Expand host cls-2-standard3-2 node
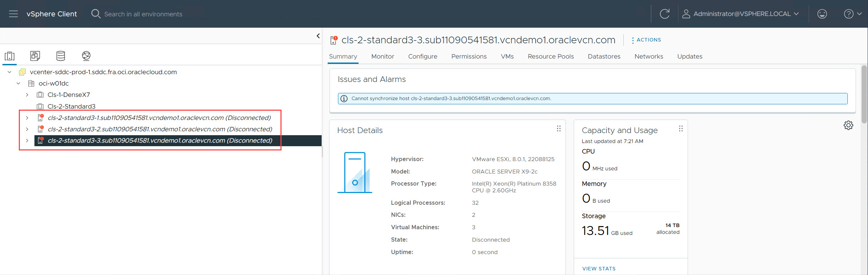 [27, 129]
